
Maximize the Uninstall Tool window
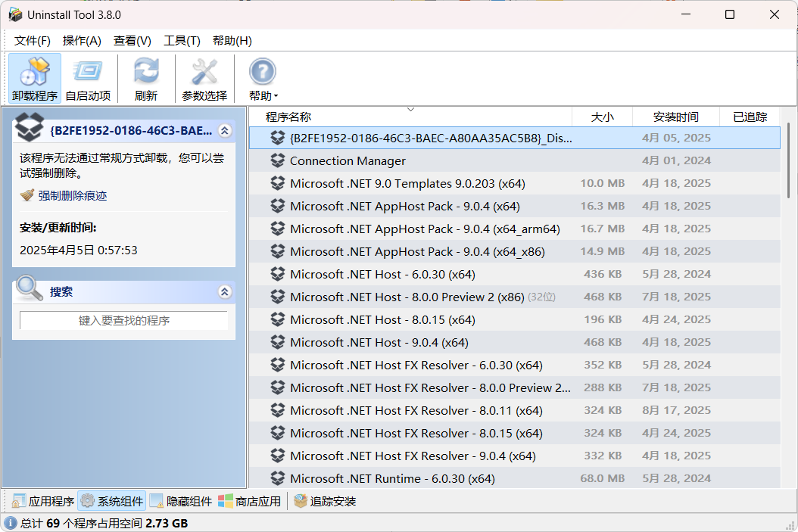click(x=730, y=14)
